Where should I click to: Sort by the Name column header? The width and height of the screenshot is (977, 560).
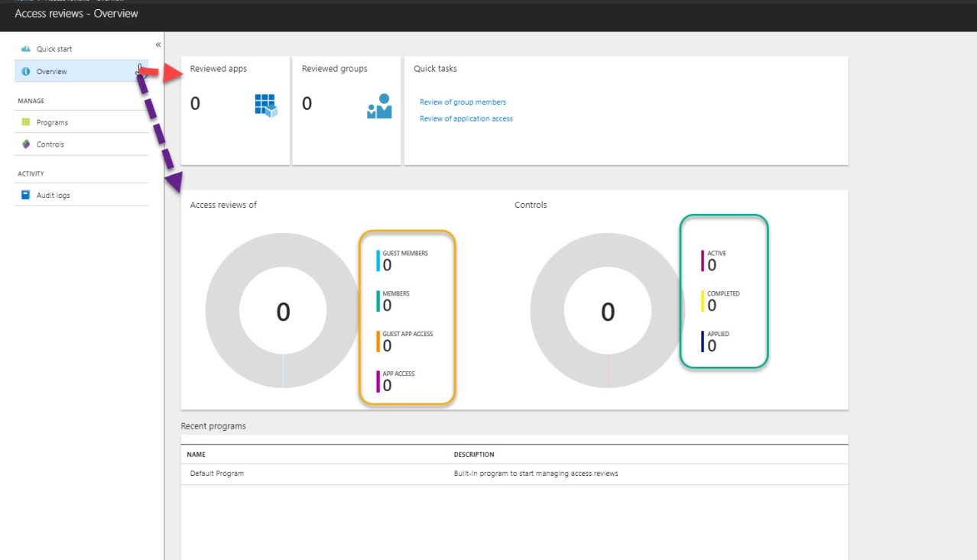point(196,455)
